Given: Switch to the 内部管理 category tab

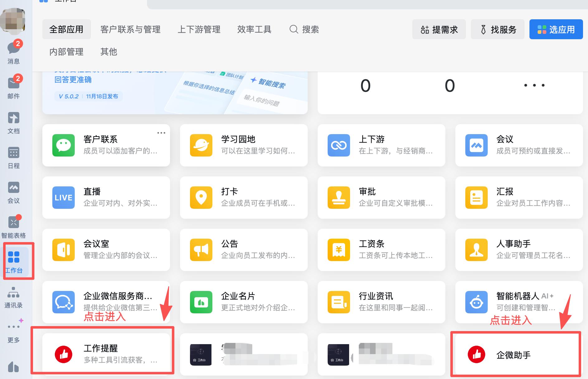Looking at the screenshot, I should (x=66, y=52).
